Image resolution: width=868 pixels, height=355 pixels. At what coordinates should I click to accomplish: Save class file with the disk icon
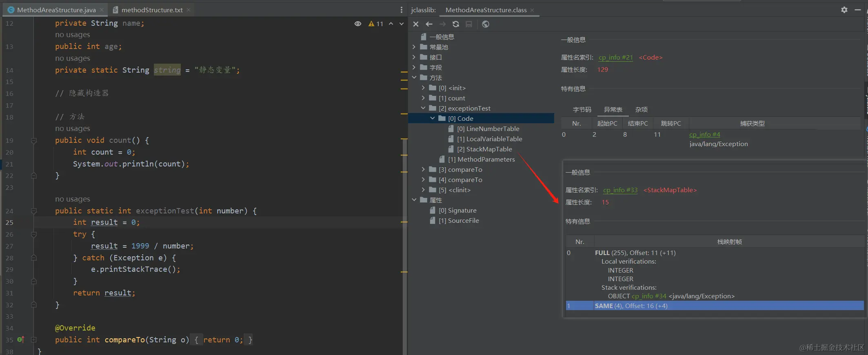coord(469,24)
